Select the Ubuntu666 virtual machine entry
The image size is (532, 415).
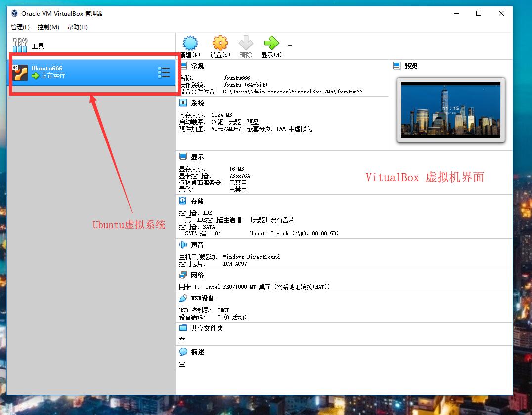point(91,72)
